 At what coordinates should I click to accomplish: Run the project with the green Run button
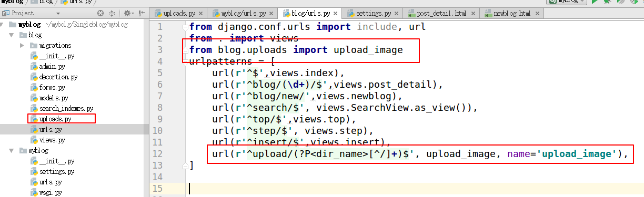[595, 2]
